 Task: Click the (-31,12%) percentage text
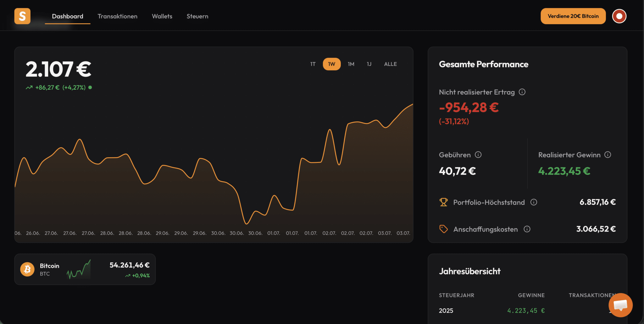pos(454,121)
